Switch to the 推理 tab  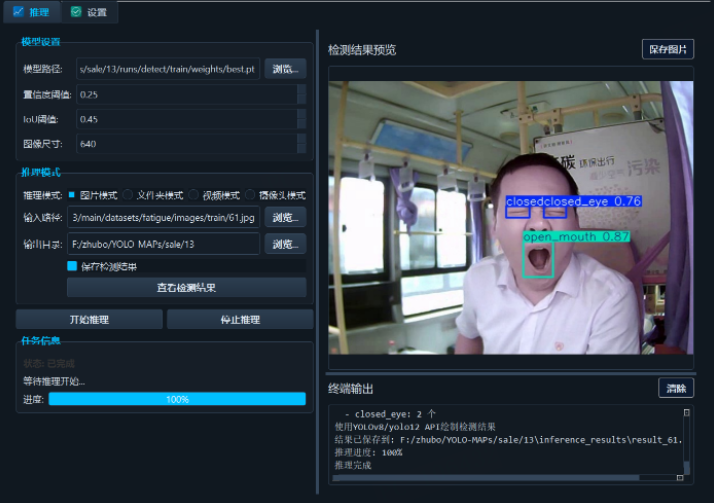[31, 12]
